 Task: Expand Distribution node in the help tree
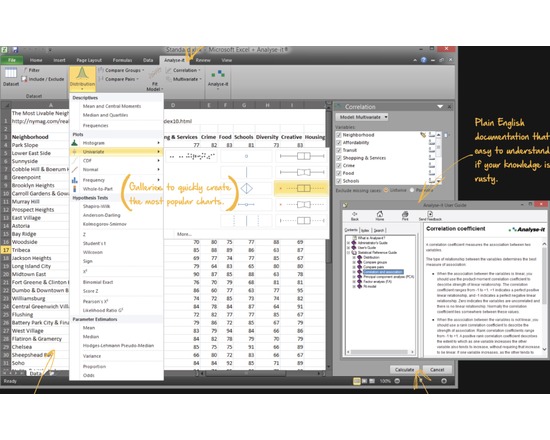click(x=354, y=258)
